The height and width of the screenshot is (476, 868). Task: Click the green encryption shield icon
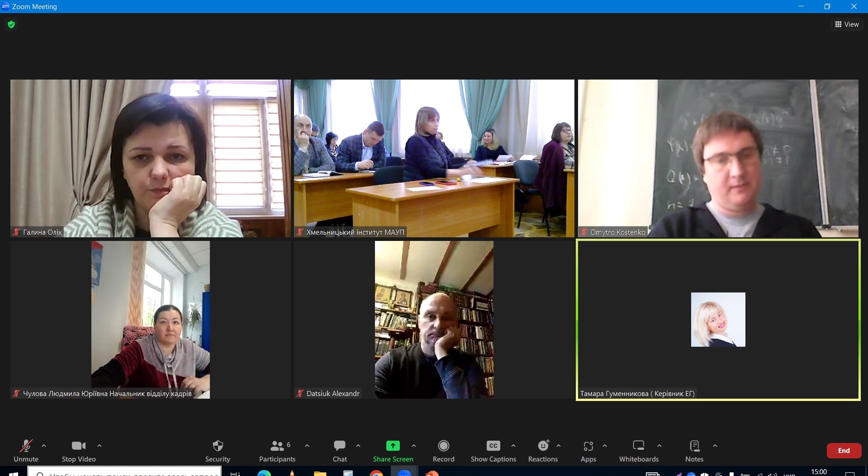[11, 24]
